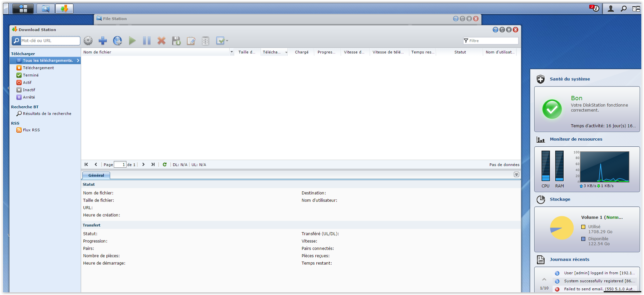Viewport: 644px width, 295px height.
Task: Open Flux RSS in sidebar
Action: coord(31,130)
